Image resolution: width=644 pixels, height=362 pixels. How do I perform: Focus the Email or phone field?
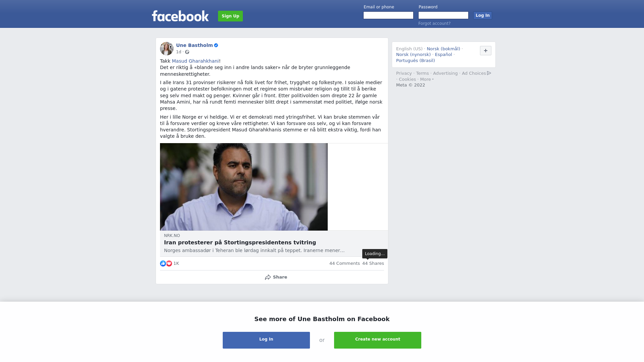(x=388, y=15)
